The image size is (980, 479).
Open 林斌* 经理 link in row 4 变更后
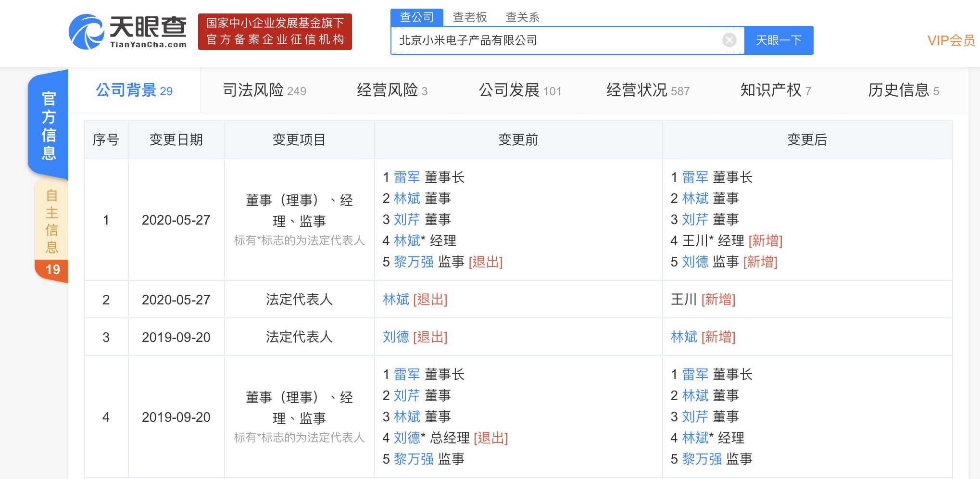click(695, 438)
